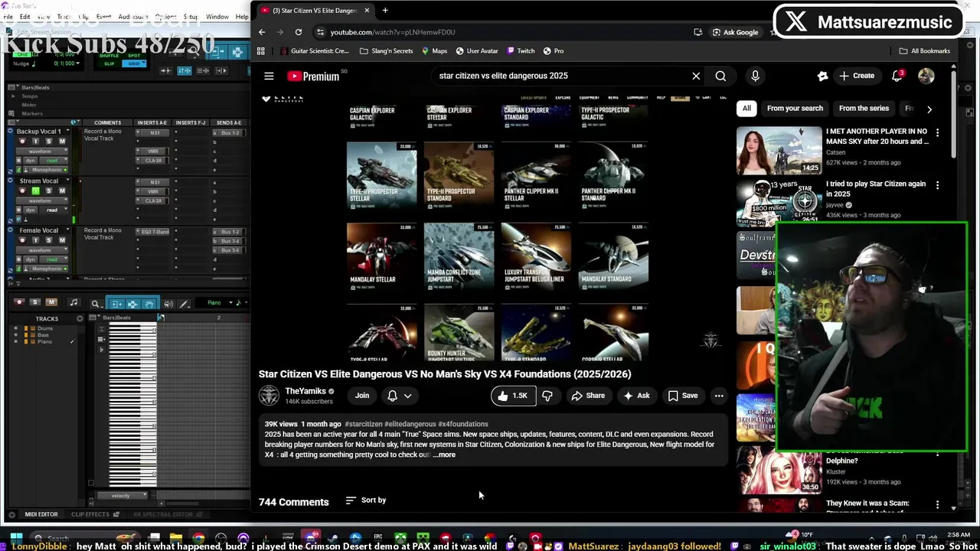
Task: Activate voice search microphone on YouTube
Action: [x=755, y=76]
